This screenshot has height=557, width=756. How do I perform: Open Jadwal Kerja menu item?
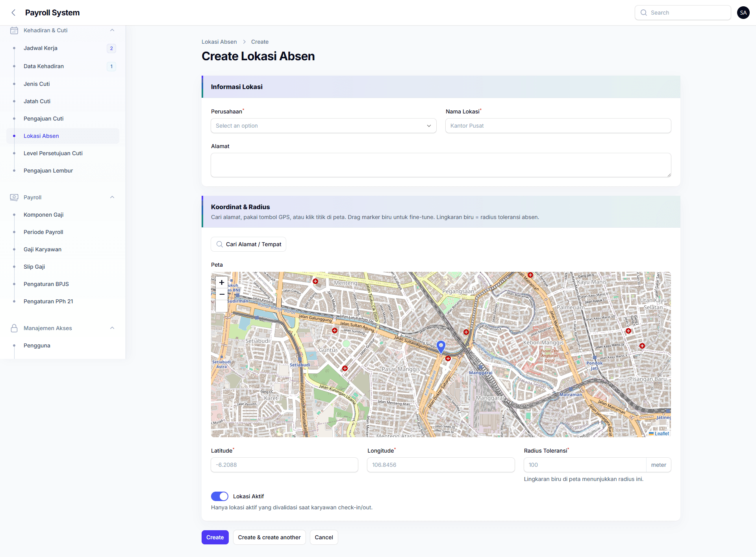pyautogui.click(x=63, y=48)
